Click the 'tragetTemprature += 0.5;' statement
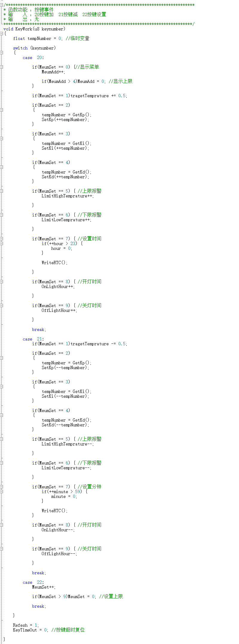The image size is (239, 644). (99, 96)
